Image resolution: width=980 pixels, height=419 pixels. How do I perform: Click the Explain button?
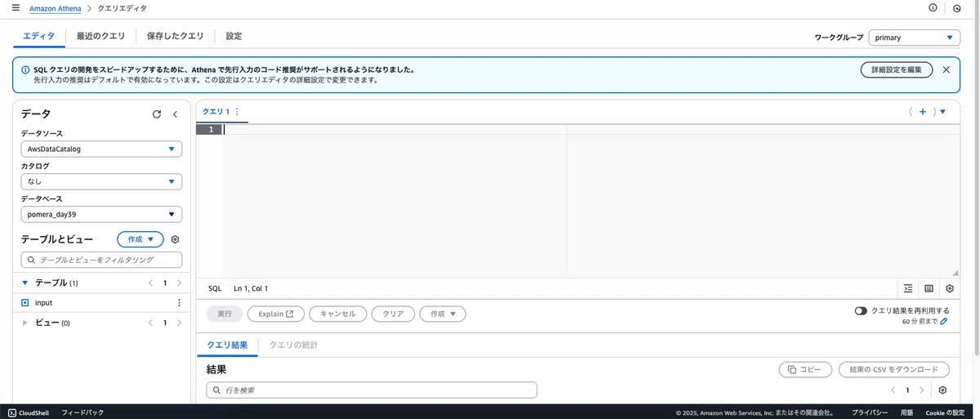click(276, 314)
